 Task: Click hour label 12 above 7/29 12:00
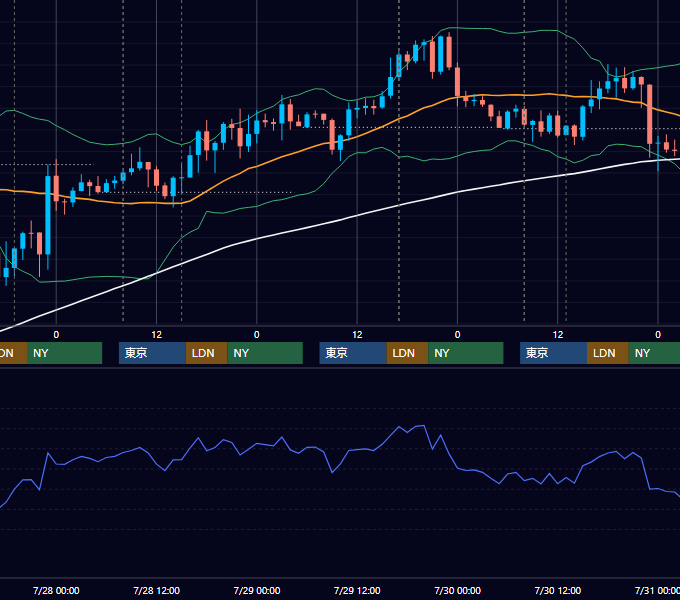(357, 335)
